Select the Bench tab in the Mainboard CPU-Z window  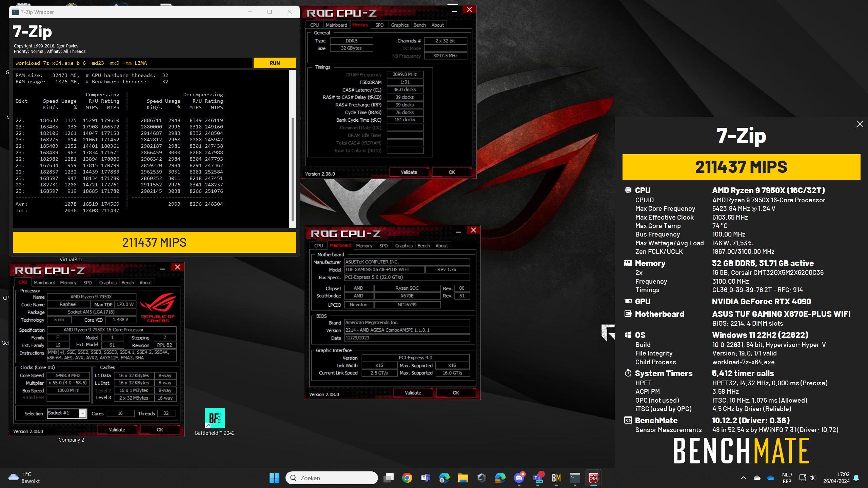(x=423, y=246)
